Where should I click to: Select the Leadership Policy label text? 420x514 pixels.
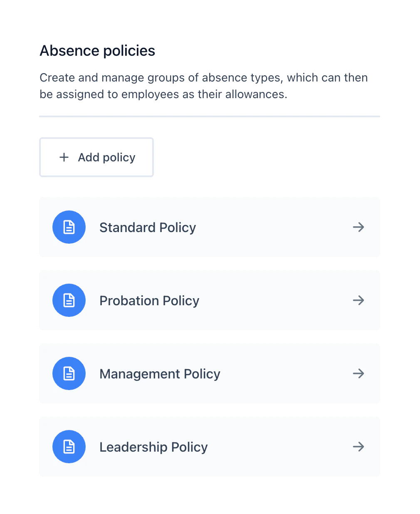pos(153,447)
